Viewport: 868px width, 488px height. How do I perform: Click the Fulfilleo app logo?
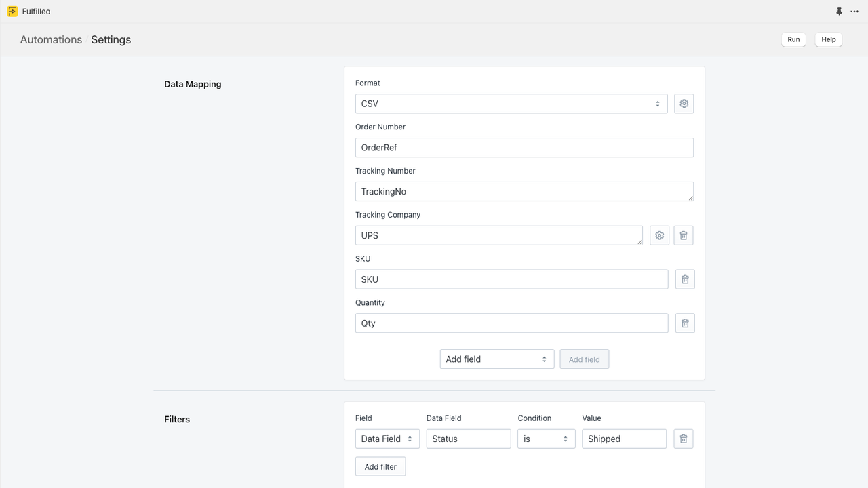click(12, 11)
